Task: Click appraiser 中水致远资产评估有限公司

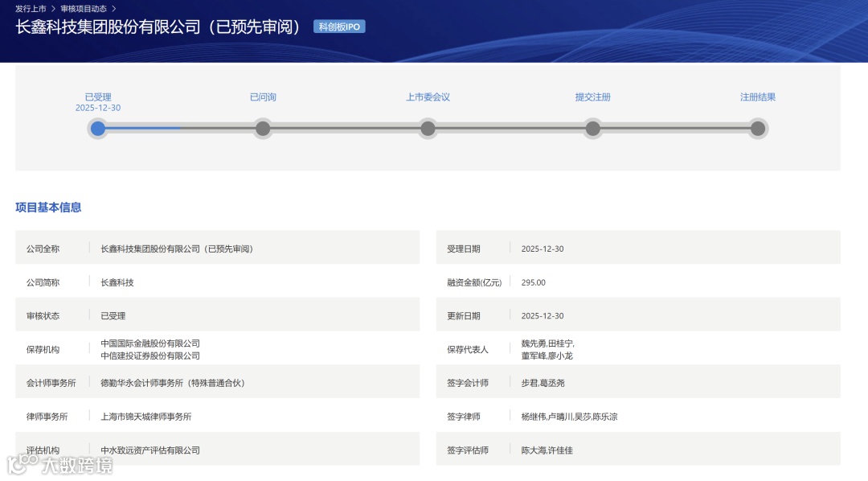Action: pyautogui.click(x=150, y=450)
